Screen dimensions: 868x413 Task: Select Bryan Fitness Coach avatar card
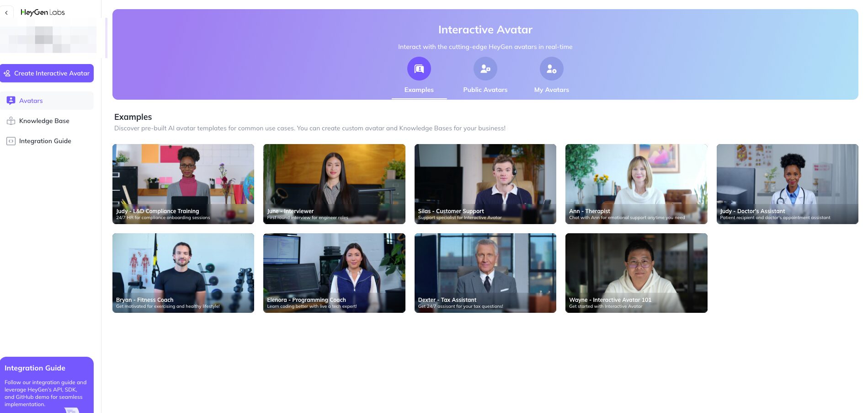(183, 273)
